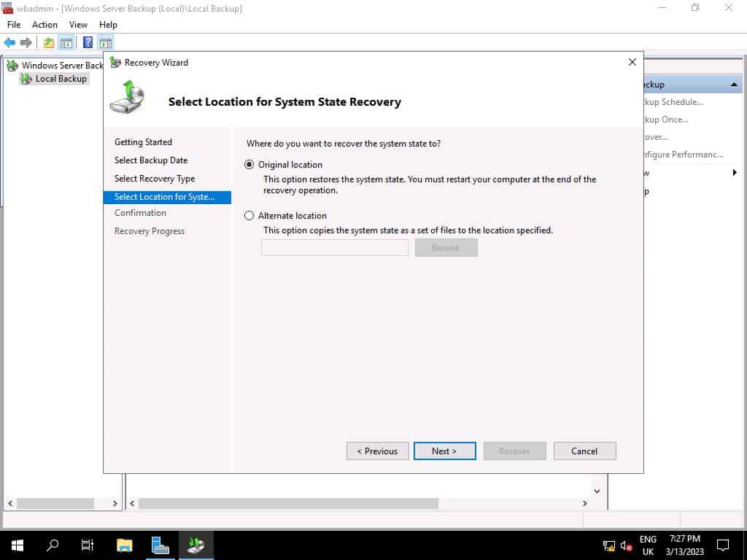The height and width of the screenshot is (560, 747).
Task: Click the alternate location path field
Action: 334,248
